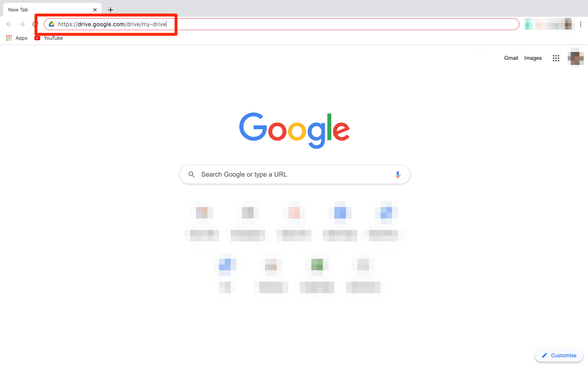Click the Google Search input field
Screen dimensions: 588x368
pos(294,174)
